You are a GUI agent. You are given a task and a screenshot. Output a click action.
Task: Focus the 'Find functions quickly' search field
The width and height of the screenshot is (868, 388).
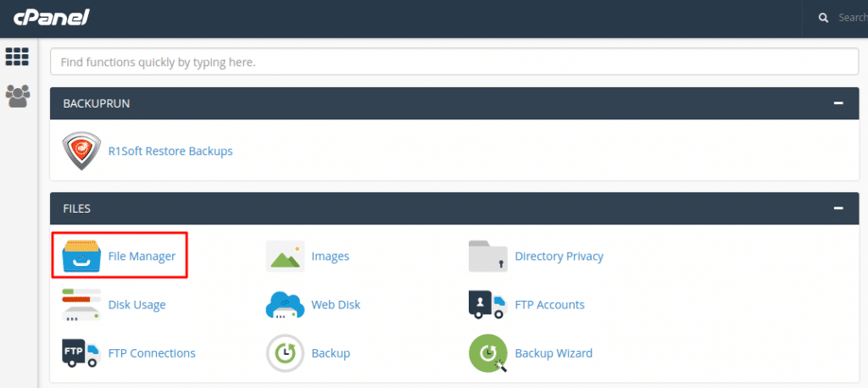(x=454, y=62)
